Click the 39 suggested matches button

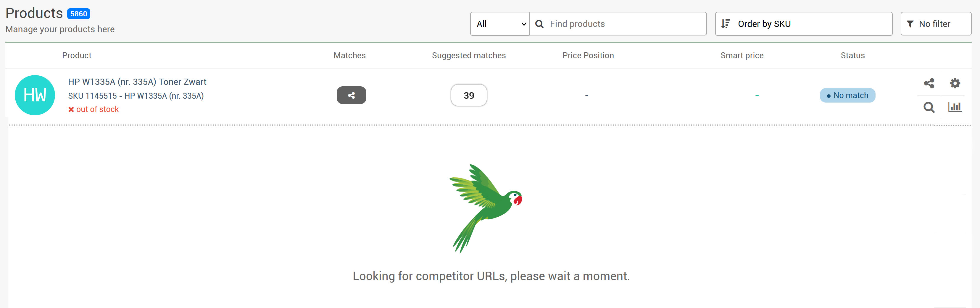tap(469, 95)
